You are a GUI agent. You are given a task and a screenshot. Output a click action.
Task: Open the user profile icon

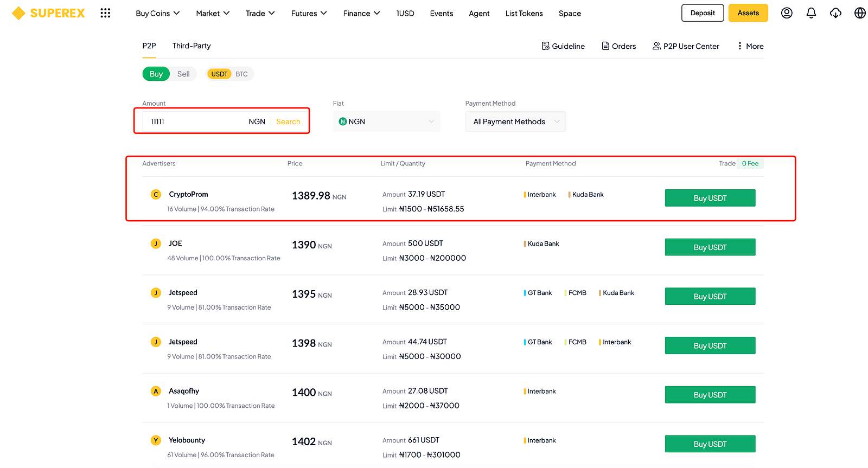(787, 13)
